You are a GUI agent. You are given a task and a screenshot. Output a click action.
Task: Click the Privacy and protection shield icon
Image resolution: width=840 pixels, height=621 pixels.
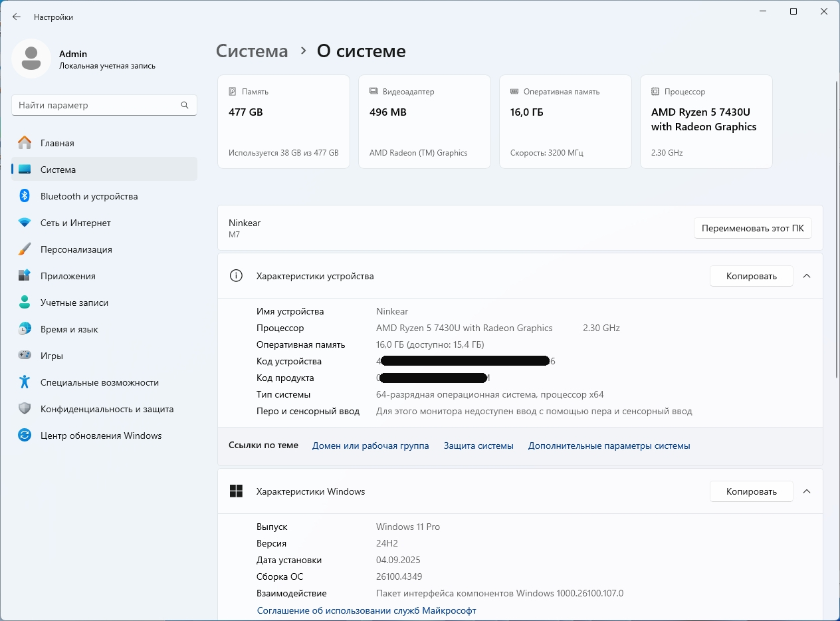click(x=25, y=409)
